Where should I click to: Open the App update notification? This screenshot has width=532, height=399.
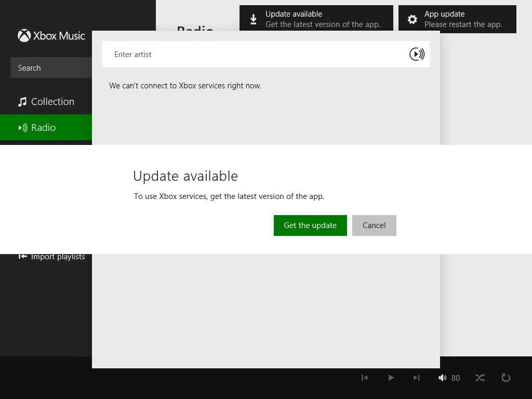(457, 19)
